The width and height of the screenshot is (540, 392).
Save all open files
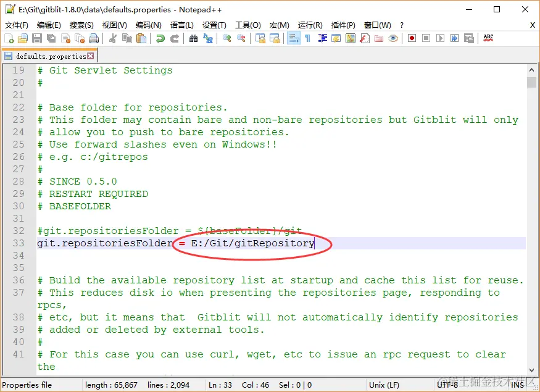tap(51, 38)
